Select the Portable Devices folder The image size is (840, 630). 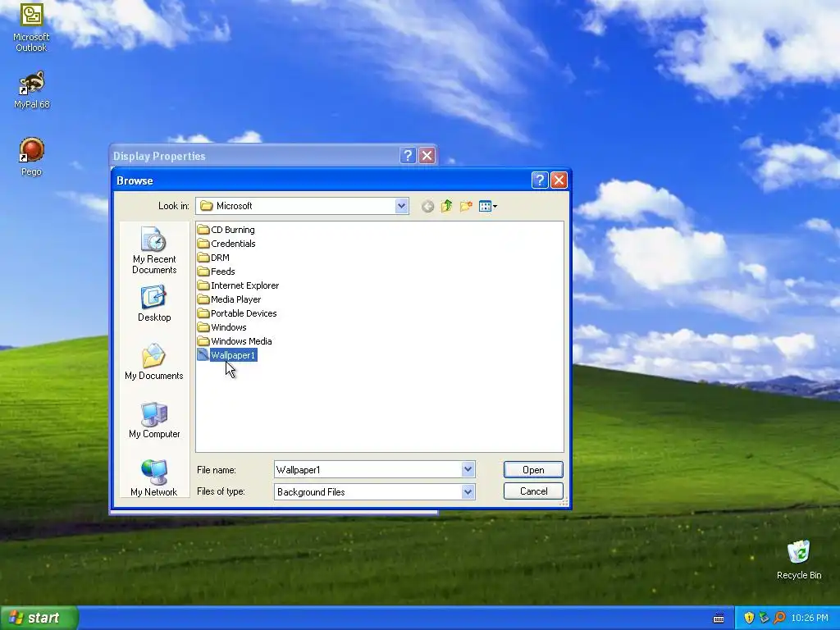click(237, 313)
